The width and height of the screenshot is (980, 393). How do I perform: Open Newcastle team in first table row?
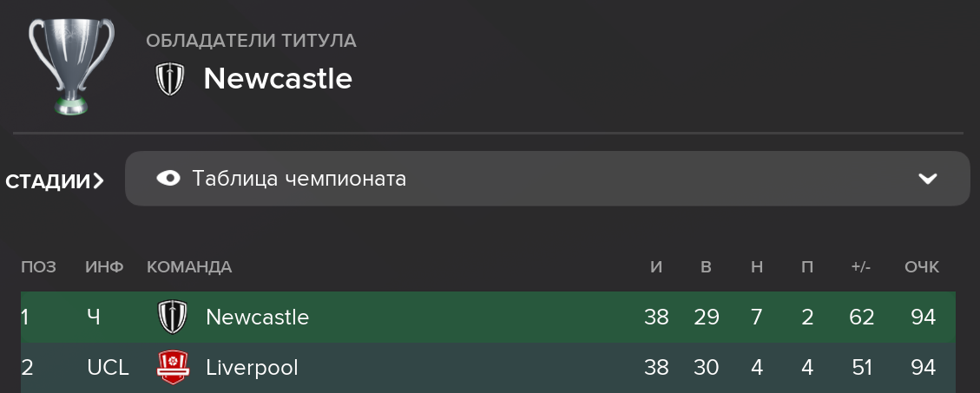(258, 318)
